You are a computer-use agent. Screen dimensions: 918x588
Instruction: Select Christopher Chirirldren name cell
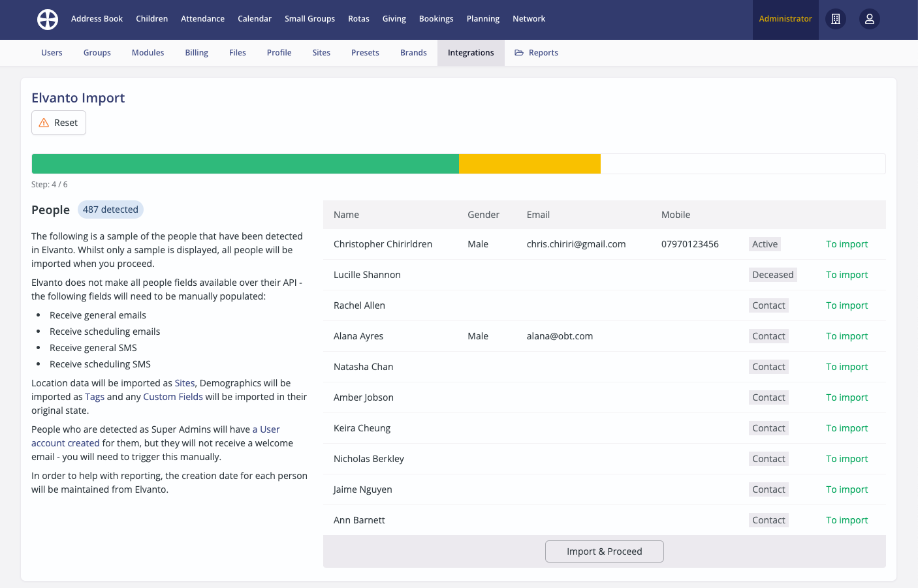point(383,244)
